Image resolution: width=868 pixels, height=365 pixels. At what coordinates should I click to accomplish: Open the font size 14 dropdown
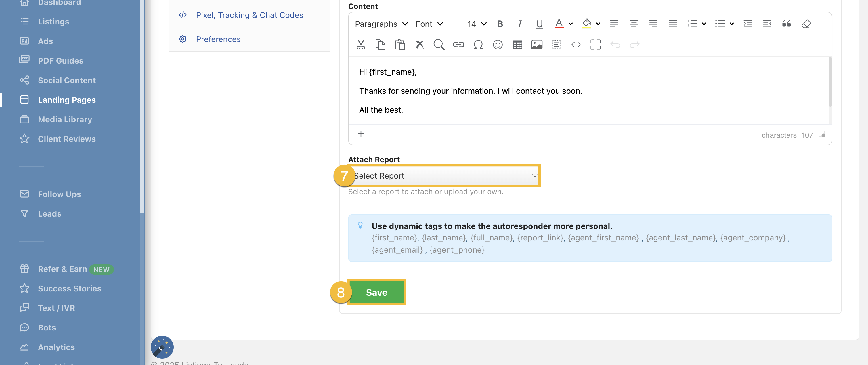[477, 24]
